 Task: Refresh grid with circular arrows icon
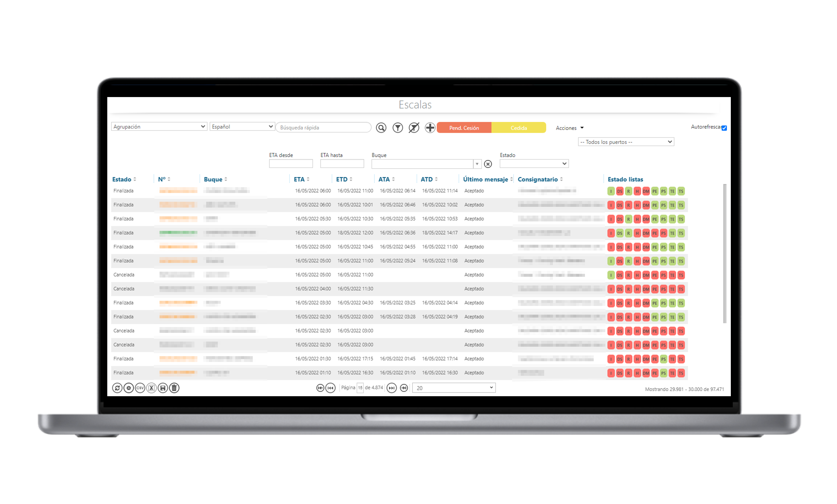coord(117,388)
